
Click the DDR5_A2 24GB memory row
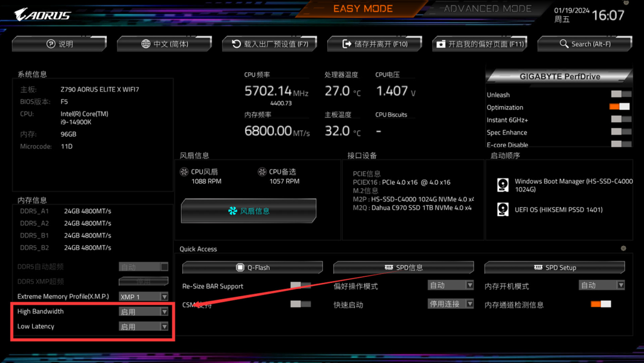[66, 223]
